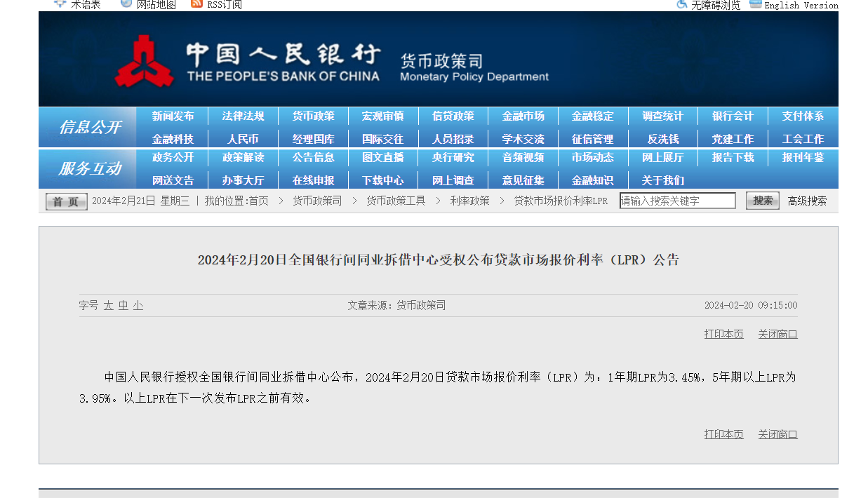868x498 pixels.
Task: Open the 金融稳定 menu
Action: pyautogui.click(x=593, y=116)
